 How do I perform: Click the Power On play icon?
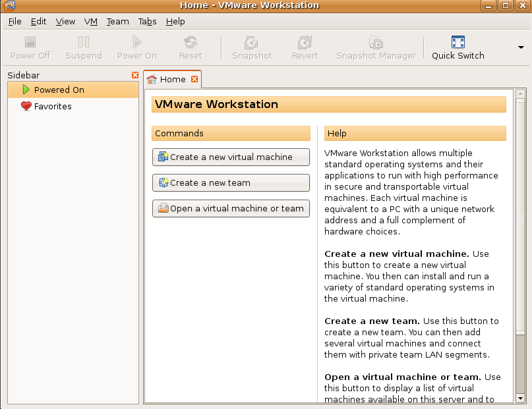[x=137, y=42]
